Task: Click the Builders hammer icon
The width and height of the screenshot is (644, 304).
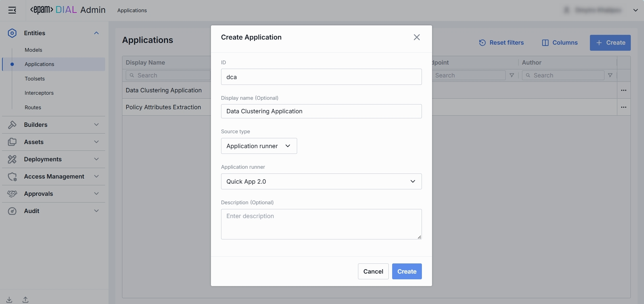Action: click(12, 125)
